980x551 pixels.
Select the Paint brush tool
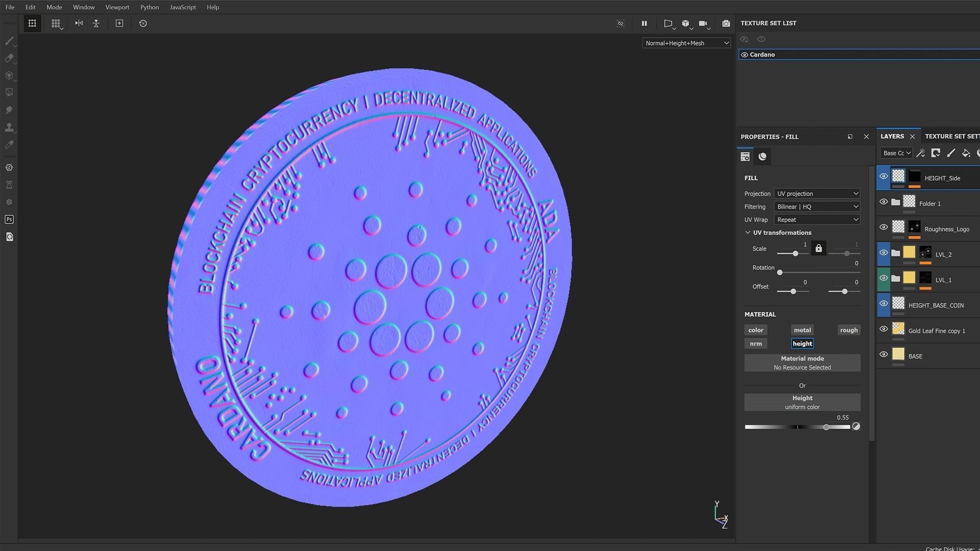click(x=9, y=41)
